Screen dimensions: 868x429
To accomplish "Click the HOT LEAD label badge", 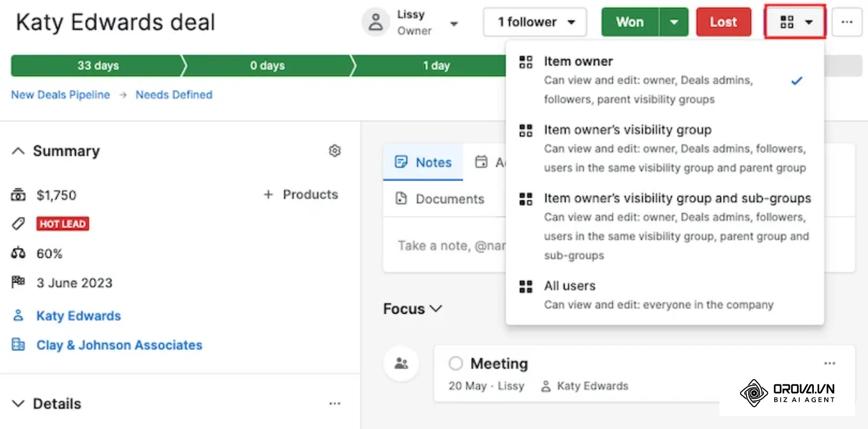I will point(62,224).
